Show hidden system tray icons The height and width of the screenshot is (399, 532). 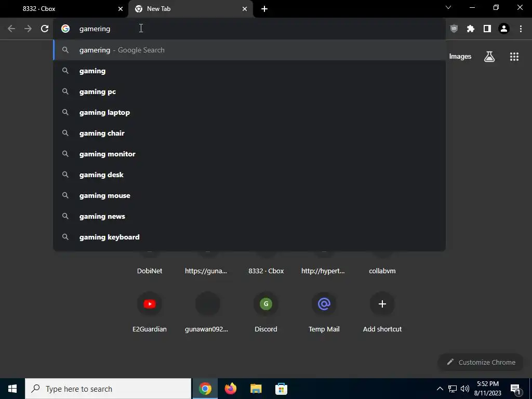(x=440, y=389)
